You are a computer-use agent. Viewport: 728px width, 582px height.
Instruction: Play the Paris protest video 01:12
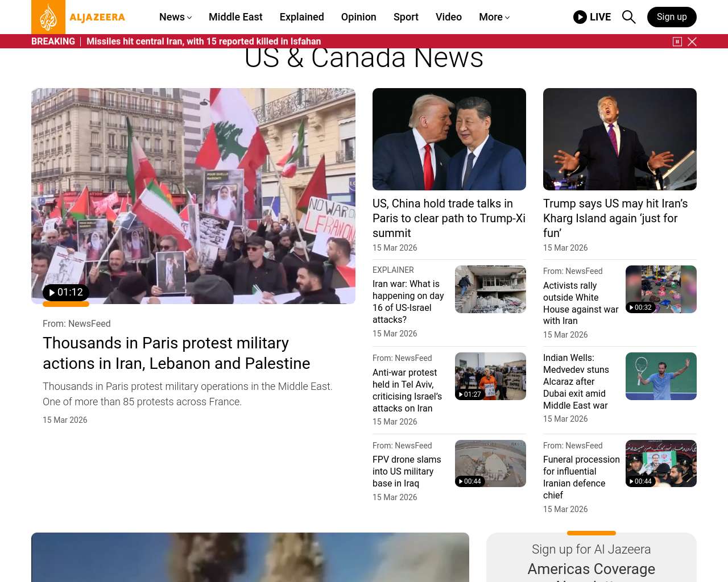pyautogui.click(x=65, y=292)
